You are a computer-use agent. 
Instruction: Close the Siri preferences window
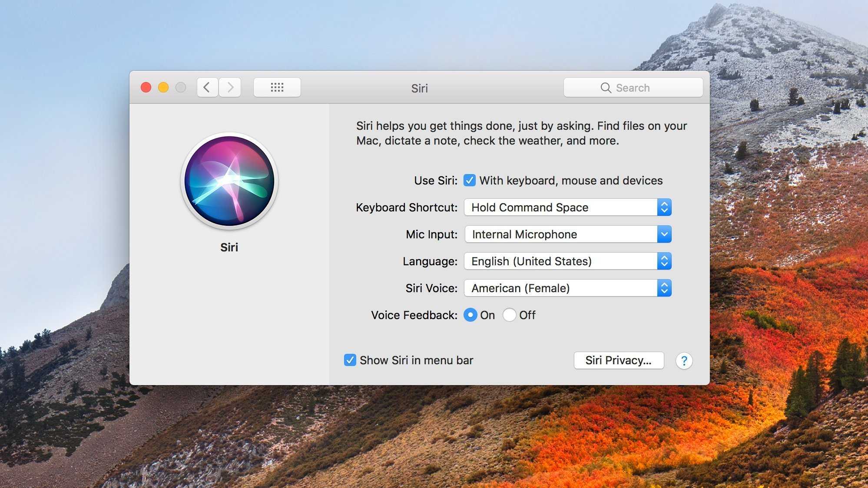click(x=146, y=87)
